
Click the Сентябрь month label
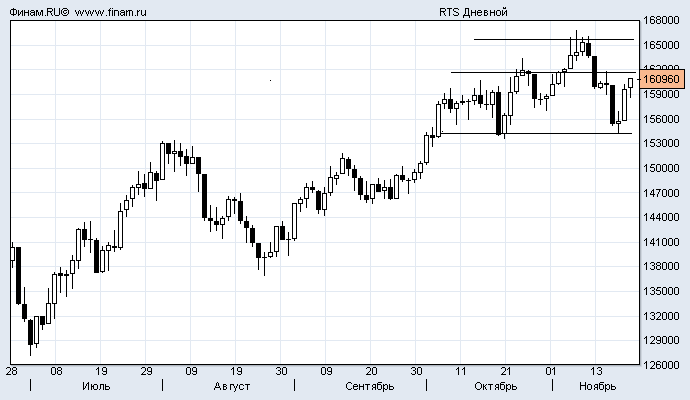[x=370, y=387]
